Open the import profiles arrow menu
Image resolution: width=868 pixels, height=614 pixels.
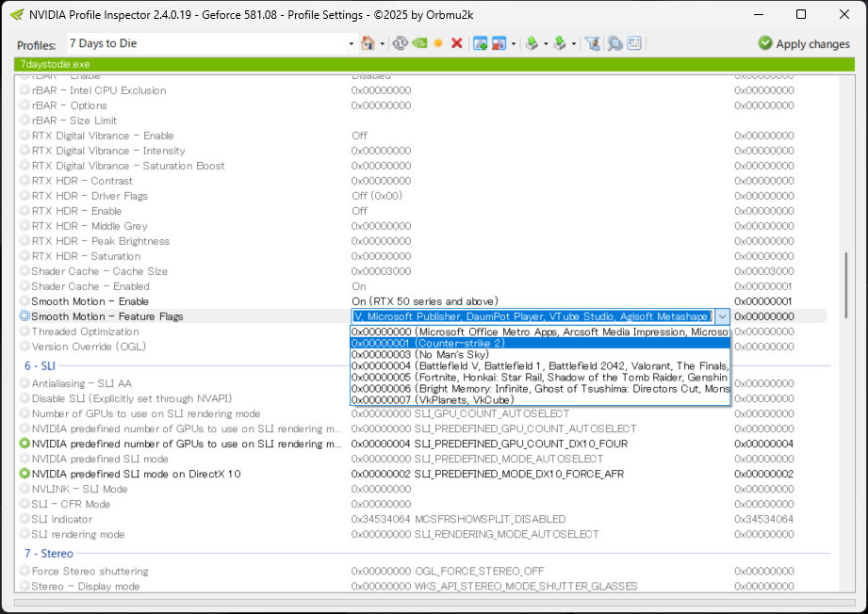[x=574, y=43]
